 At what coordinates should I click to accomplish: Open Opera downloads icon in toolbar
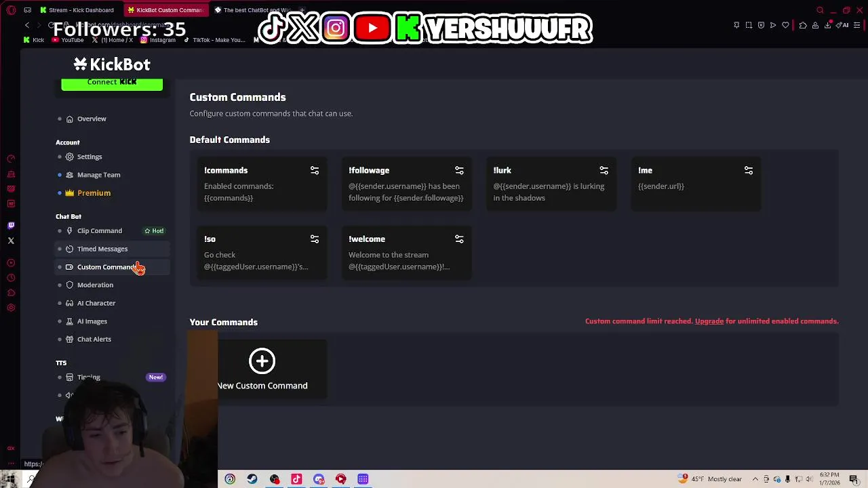pyautogui.click(x=827, y=25)
